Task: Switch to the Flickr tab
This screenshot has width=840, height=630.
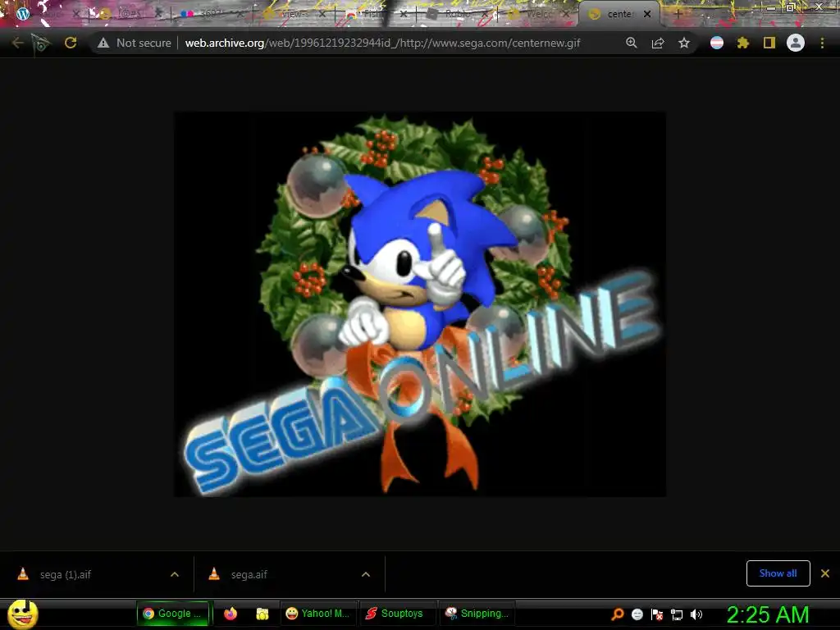Action: 212,14
